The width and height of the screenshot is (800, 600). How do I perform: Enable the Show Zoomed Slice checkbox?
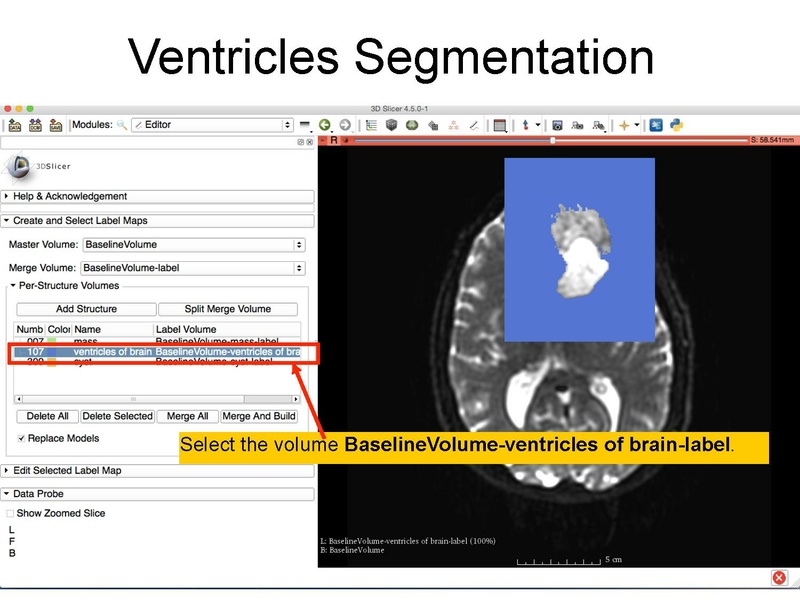[x=11, y=513]
